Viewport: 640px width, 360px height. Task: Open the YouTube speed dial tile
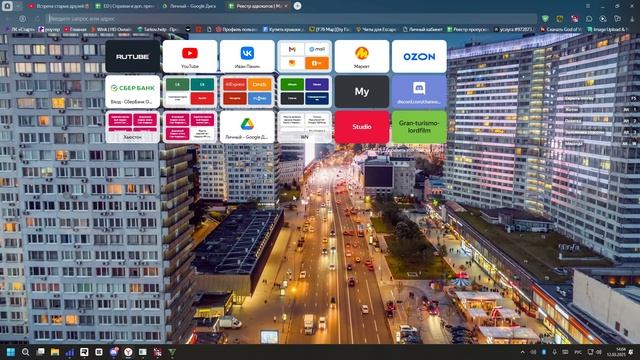pyautogui.click(x=190, y=56)
